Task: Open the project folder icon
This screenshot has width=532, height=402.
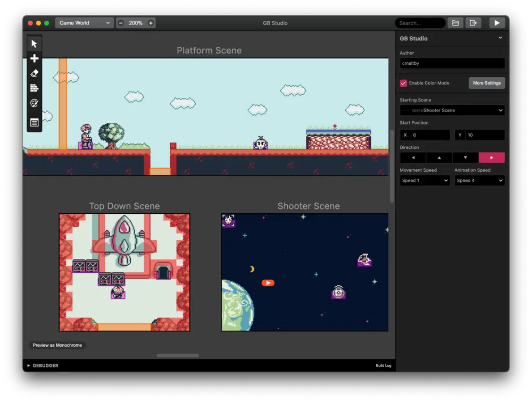Action: 455,23
